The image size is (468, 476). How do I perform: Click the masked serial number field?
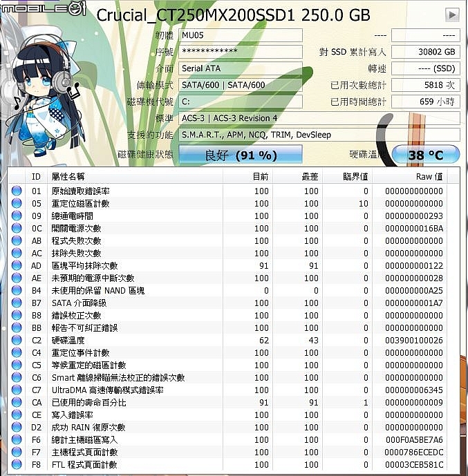(241, 52)
